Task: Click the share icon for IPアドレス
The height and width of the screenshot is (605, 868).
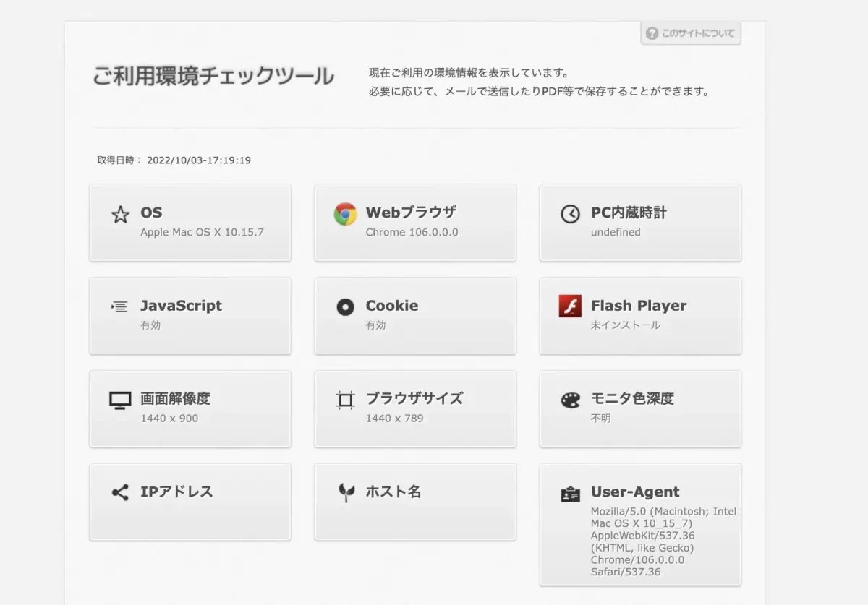Action: point(120,492)
